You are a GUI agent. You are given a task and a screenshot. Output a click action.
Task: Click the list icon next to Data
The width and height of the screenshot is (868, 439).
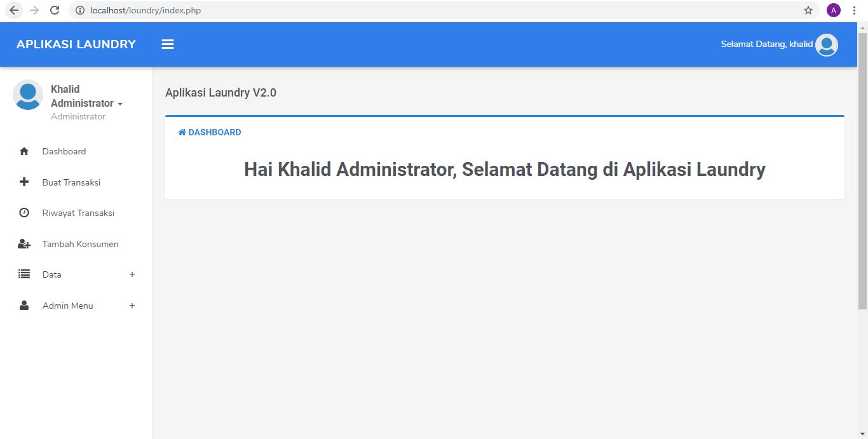click(x=24, y=274)
